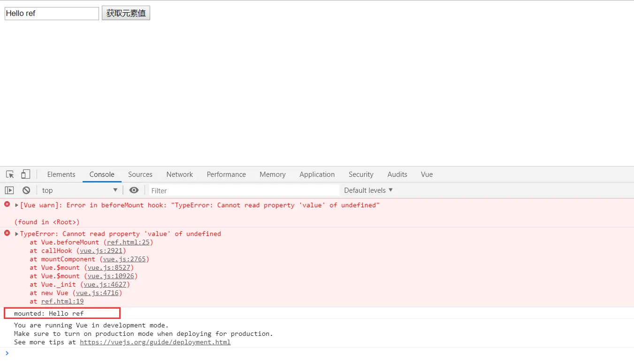Open the vue.js:8527 source link

pos(109,267)
